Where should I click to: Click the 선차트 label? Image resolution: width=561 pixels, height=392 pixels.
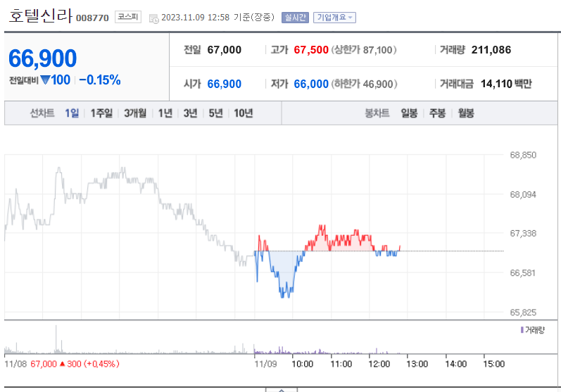[x=42, y=113]
